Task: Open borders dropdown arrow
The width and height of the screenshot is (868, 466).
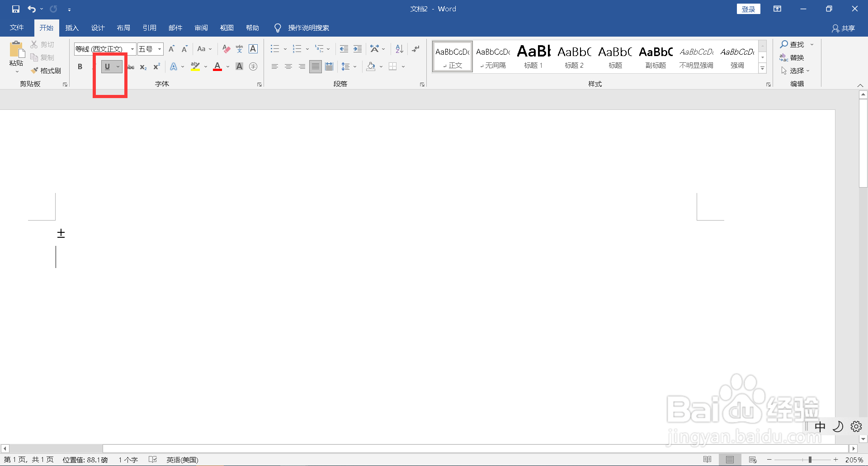Action: click(x=403, y=66)
